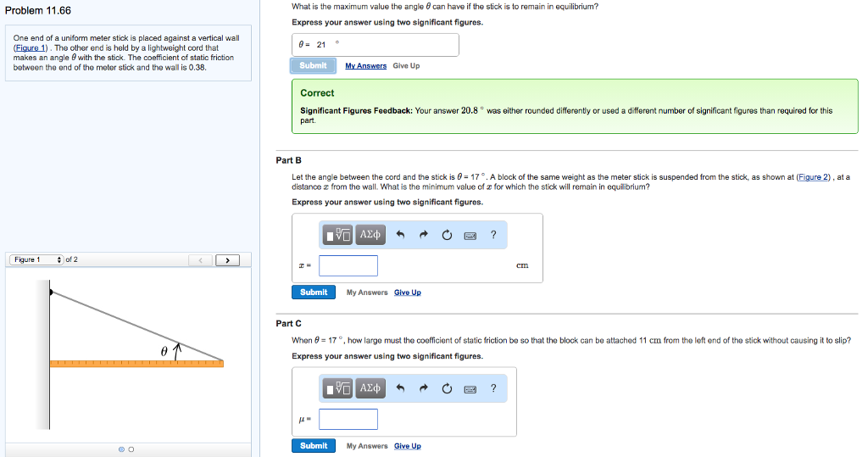868x457 pixels.
Task: Click Give Up link in Part B
Action: pos(408,293)
